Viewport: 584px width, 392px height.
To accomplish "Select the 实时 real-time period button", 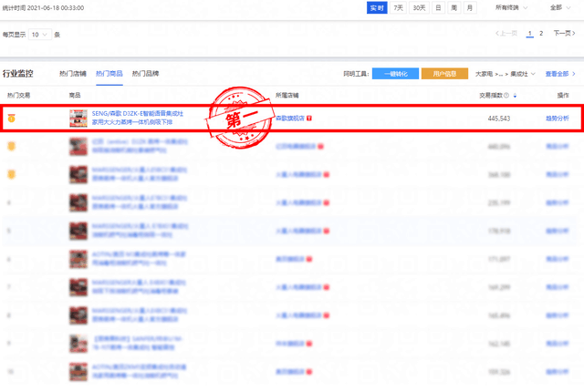I will point(377,8).
